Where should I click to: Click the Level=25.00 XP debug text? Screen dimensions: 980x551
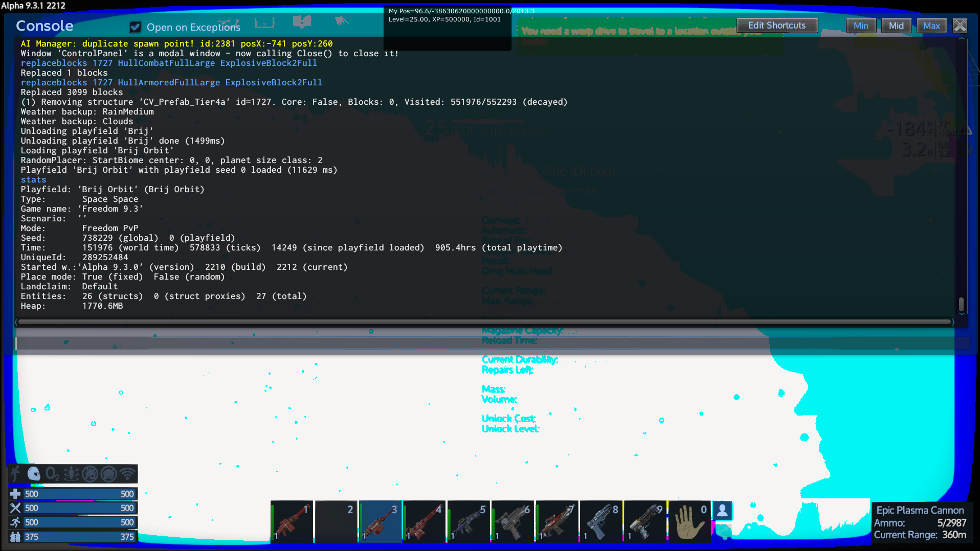pos(444,19)
